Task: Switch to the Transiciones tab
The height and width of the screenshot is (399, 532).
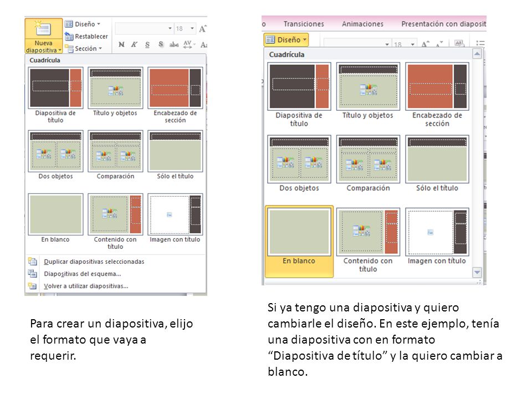Action: tap(304, 24)
